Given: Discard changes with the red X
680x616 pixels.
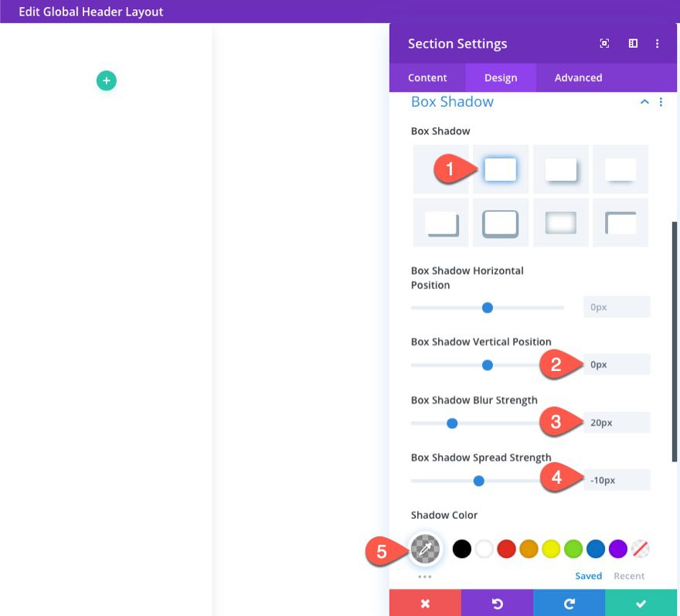Looking at the screenshot, I should (423, 603).
